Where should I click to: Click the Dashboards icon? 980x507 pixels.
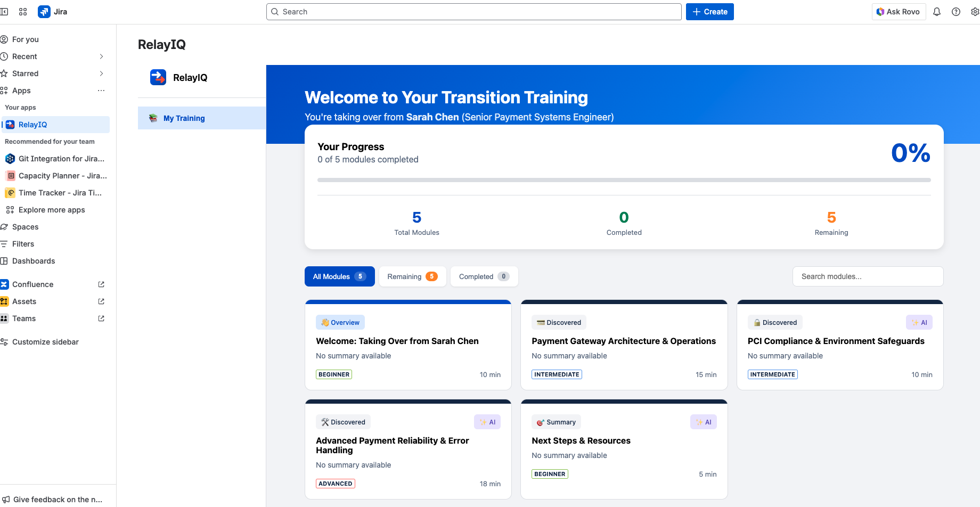click(x=4, y=261)
